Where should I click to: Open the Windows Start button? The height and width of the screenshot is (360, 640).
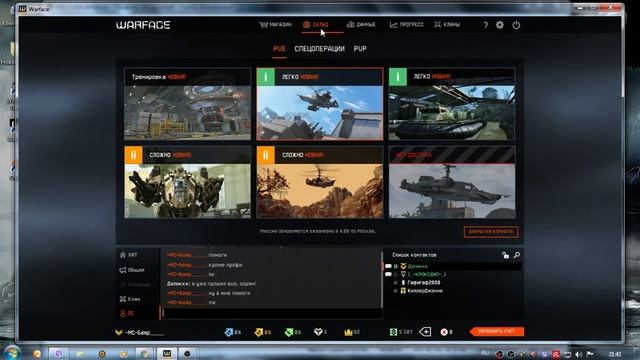12,353
